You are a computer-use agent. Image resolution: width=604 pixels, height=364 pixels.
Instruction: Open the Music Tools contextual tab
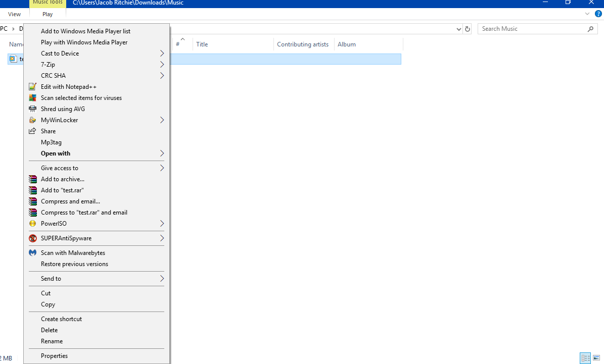48,3
